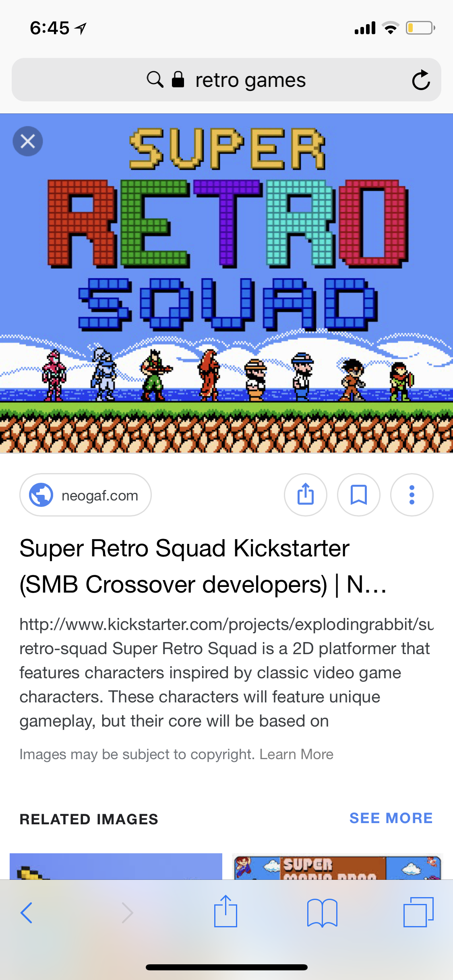Open Safari bookmarks book icon
This screenshot has width=453, height=980.
[322, 913]
